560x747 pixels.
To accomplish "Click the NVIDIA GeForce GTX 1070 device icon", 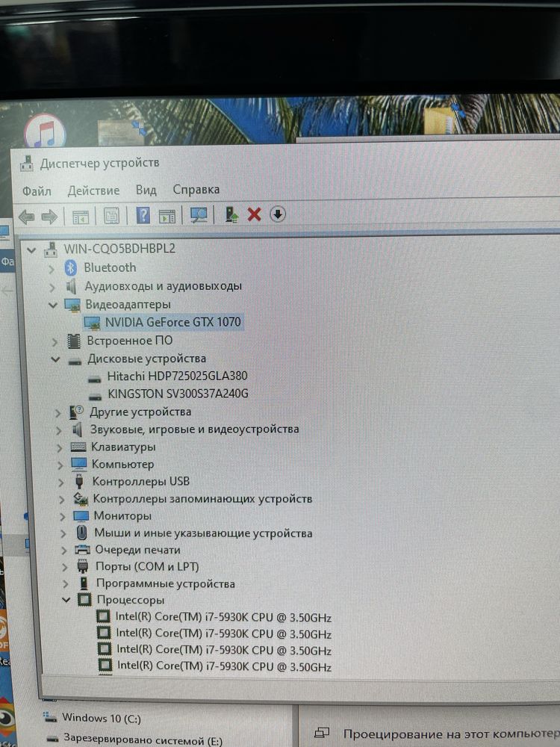I will pyautogui.click(x=92, y=323).
